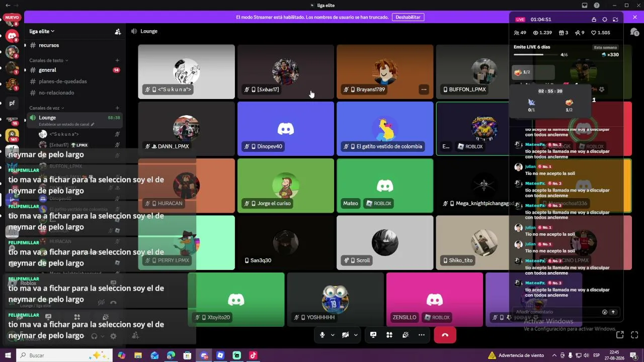Collapse the Canales de voz category

pos(47,108)
